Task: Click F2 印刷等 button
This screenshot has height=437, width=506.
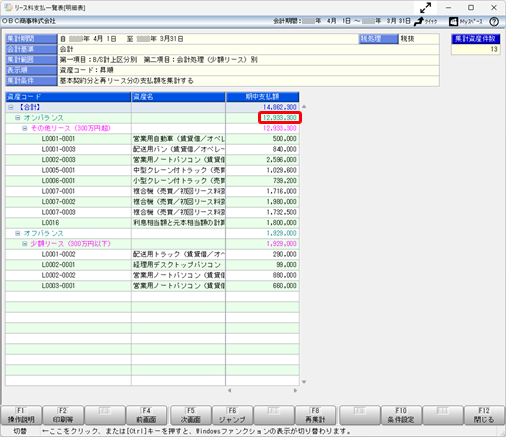Action: (x=63, y=415)
